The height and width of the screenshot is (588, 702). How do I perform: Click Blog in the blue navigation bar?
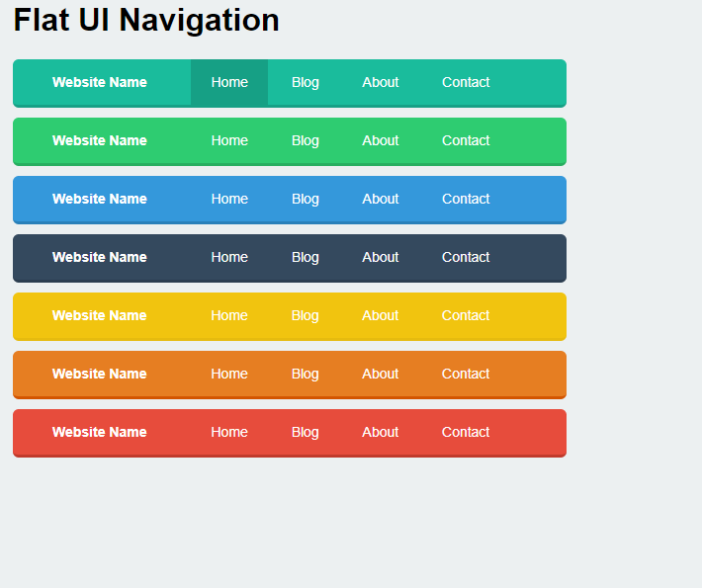click(306, 199)
